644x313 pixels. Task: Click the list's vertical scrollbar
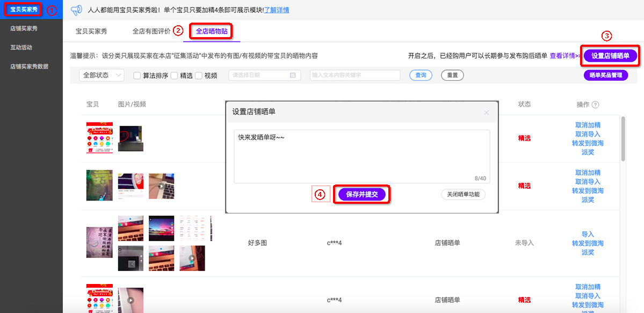[623, 139]
